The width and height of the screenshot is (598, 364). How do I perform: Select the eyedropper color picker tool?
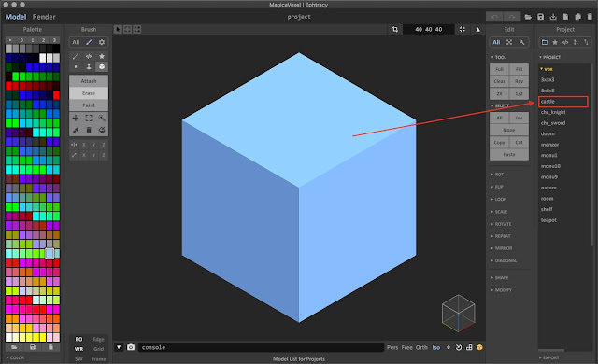76,131
